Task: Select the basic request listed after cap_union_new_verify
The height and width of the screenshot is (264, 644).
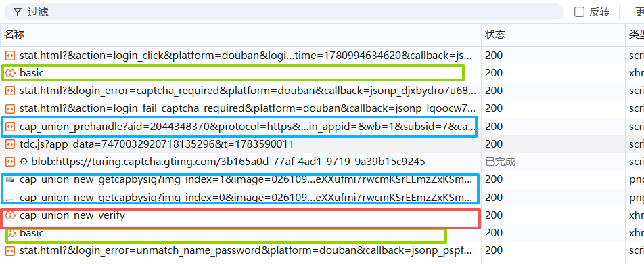Action: point(32,233)
